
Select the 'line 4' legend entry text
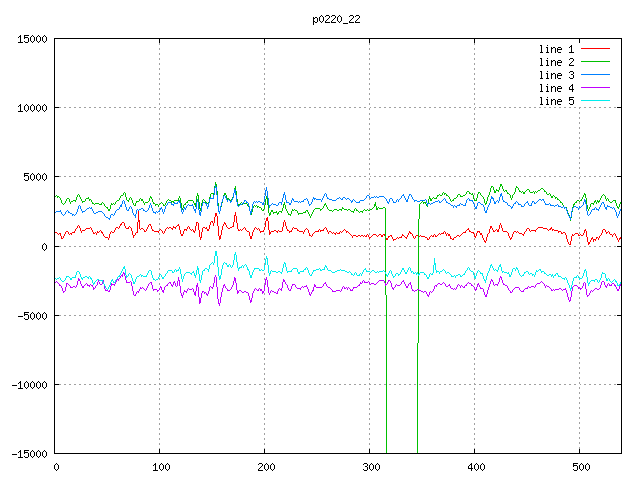557,88
